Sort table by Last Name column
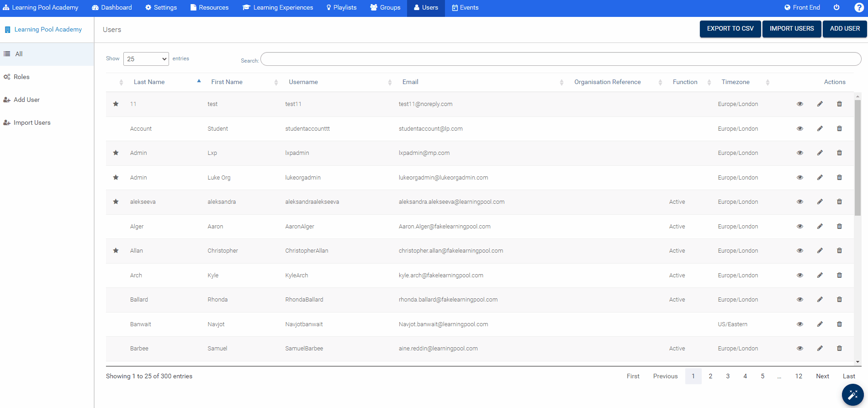 click(149, 82)
